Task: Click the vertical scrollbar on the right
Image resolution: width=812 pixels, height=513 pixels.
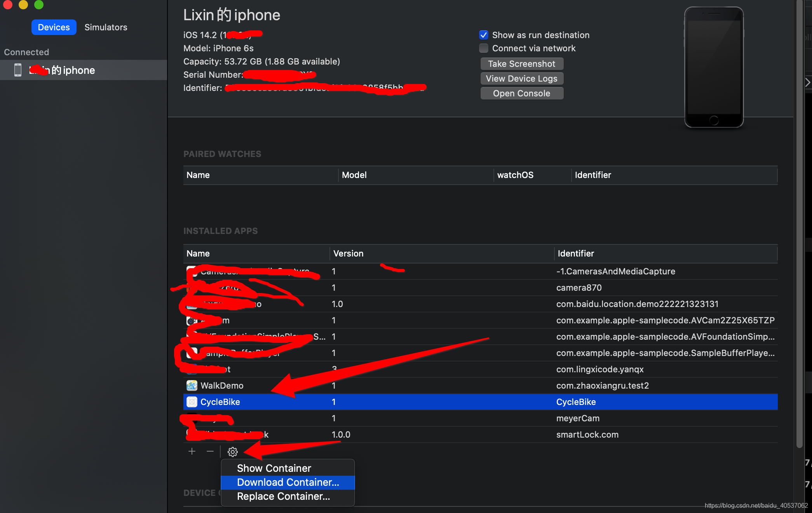Action: [x=799, y=223]
